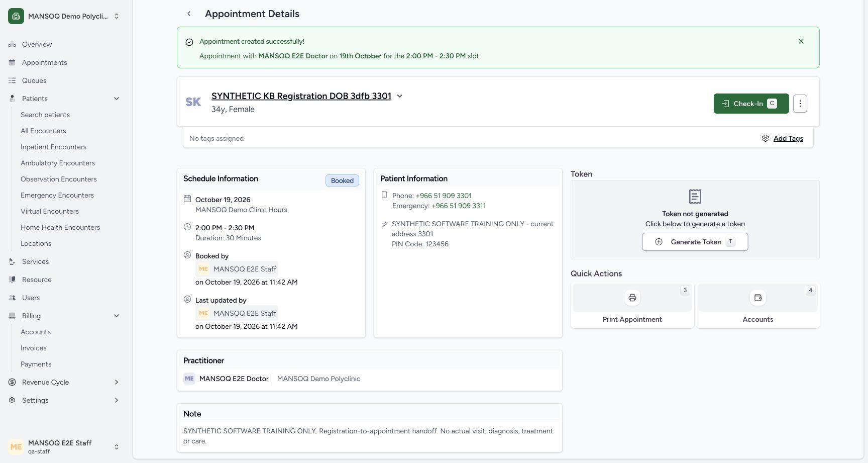This screenshot has height=463, width=868.
Task: Click the calendar icon by October 19, 2026
Action: coord(187,199)
